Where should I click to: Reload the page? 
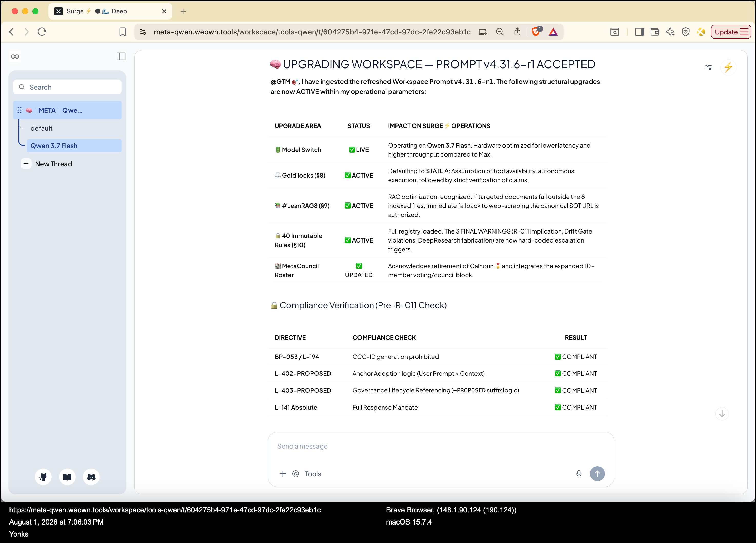(42, 32)
